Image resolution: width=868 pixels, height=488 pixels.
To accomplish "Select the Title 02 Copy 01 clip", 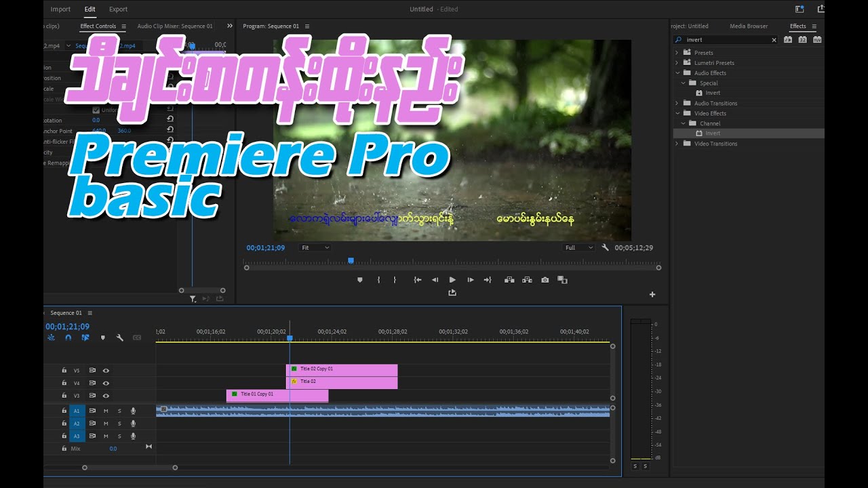I will click(x=342, y=370).
